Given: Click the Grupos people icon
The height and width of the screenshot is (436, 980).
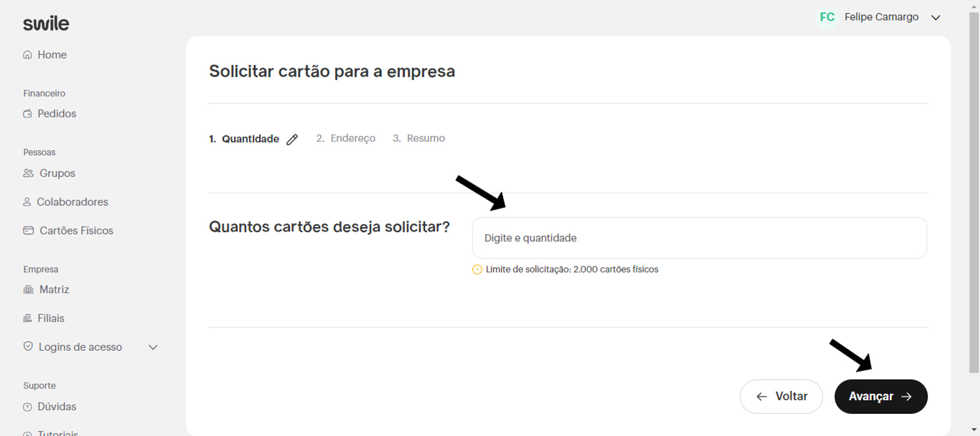Looking at the screenshot, I should tap(28, 173).
